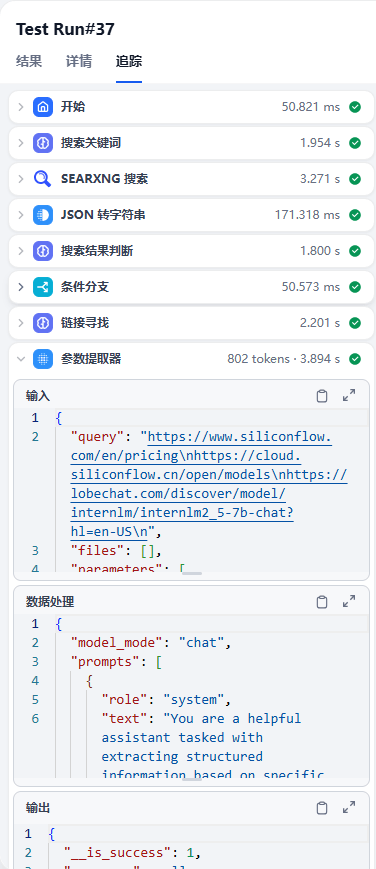
Task: Click green success check for SEARXNG 搜索
Action: coord(355,179)
